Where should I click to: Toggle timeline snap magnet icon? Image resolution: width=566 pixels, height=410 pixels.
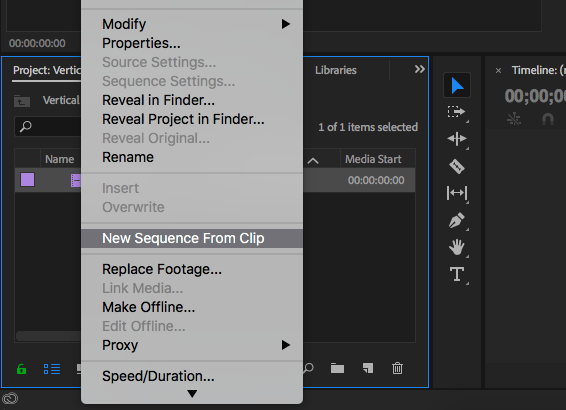[548, 119]
